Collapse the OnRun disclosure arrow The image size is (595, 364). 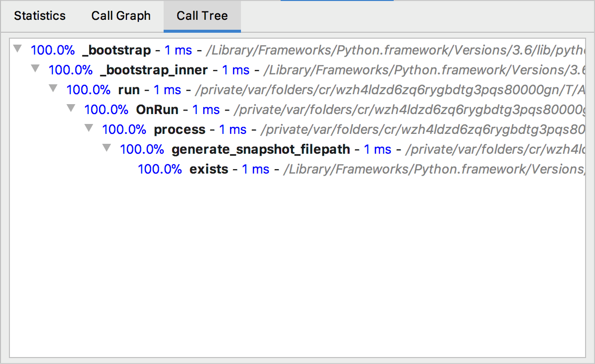71,109
